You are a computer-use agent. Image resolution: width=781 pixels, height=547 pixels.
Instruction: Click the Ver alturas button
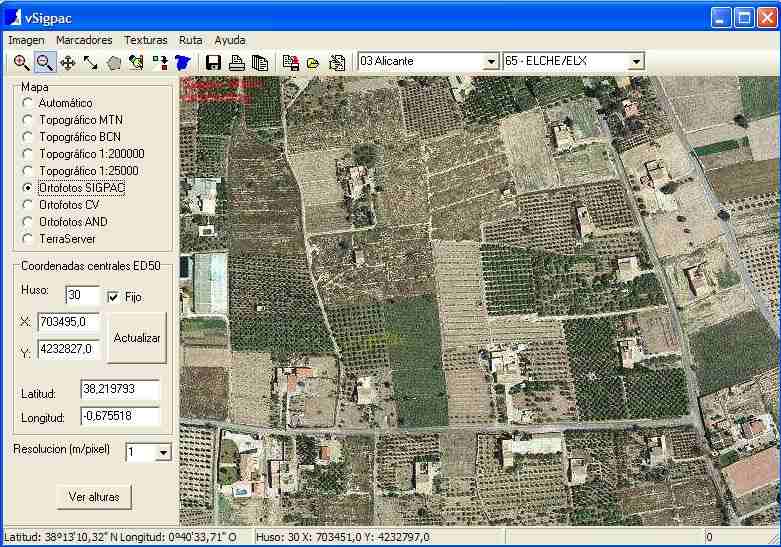94,497
